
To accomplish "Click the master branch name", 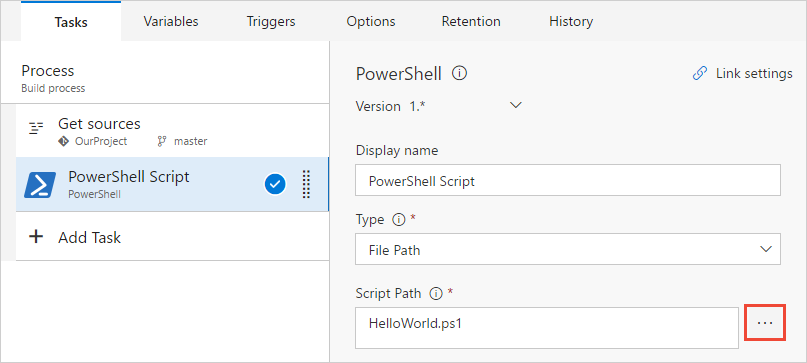I will [190, 141].
